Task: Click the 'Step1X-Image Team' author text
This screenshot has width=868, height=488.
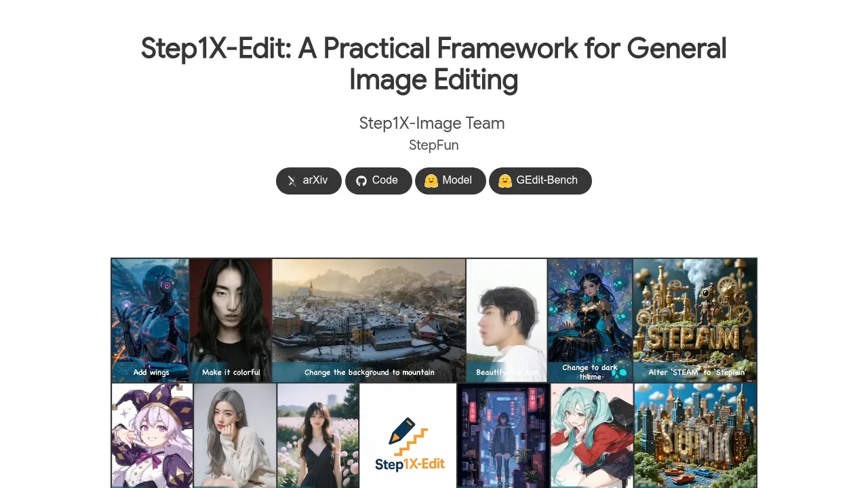Action: (x=432, y=123)
